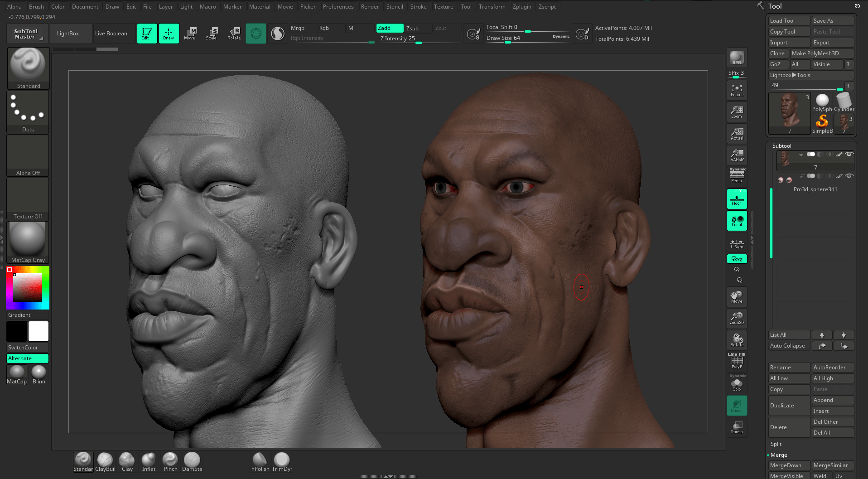Viewport: 868px width, 479px height.
Task: Select the Inflat brush
Action: [149, 462]
